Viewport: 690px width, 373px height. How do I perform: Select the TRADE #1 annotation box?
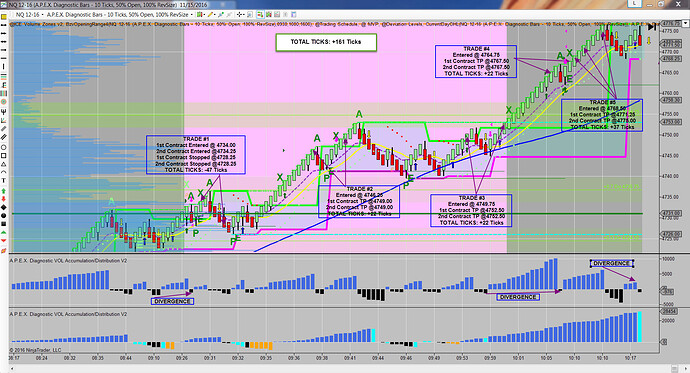(196, 154)
